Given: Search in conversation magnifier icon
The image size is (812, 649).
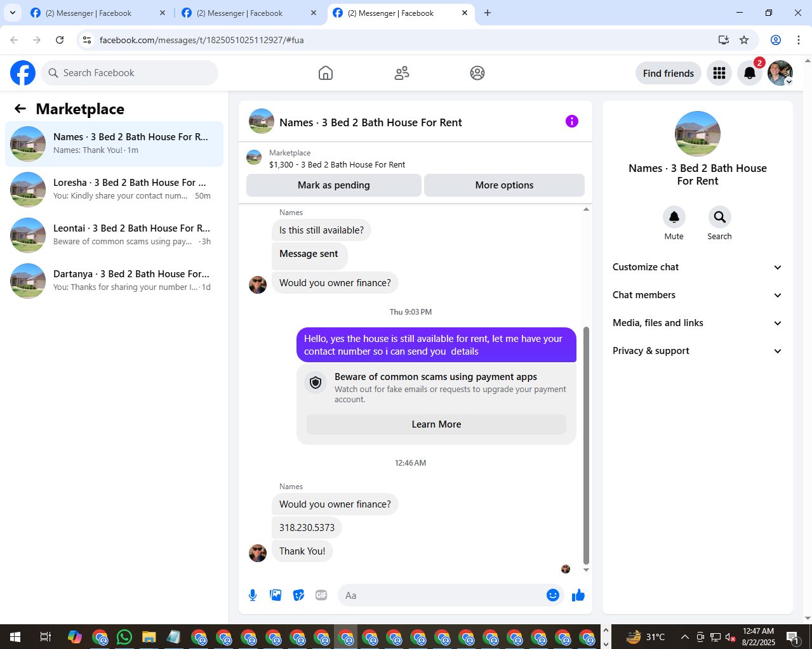Looking at the screenshot, I should [720, 217].
